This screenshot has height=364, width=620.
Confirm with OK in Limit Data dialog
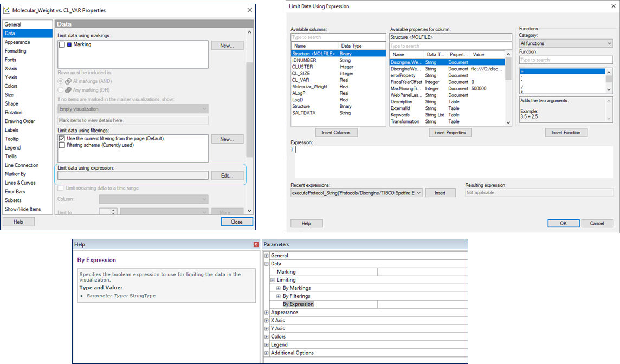[x=564, y=223]
